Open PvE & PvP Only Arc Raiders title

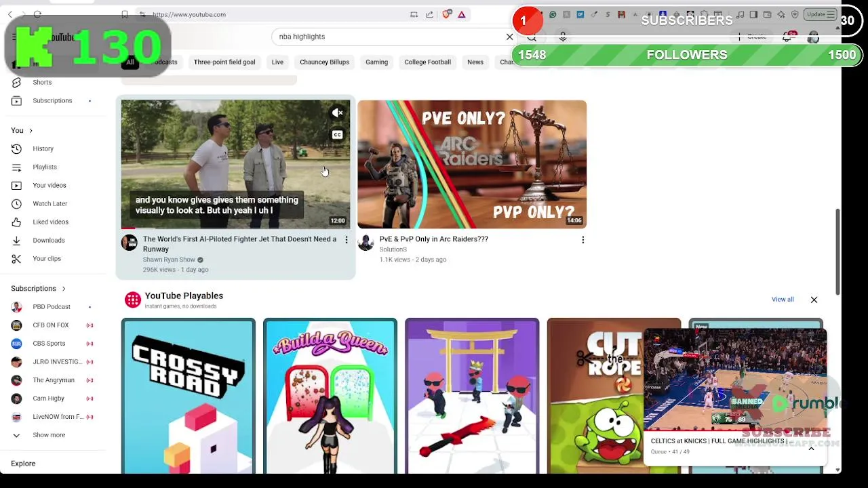click(433, 239)
